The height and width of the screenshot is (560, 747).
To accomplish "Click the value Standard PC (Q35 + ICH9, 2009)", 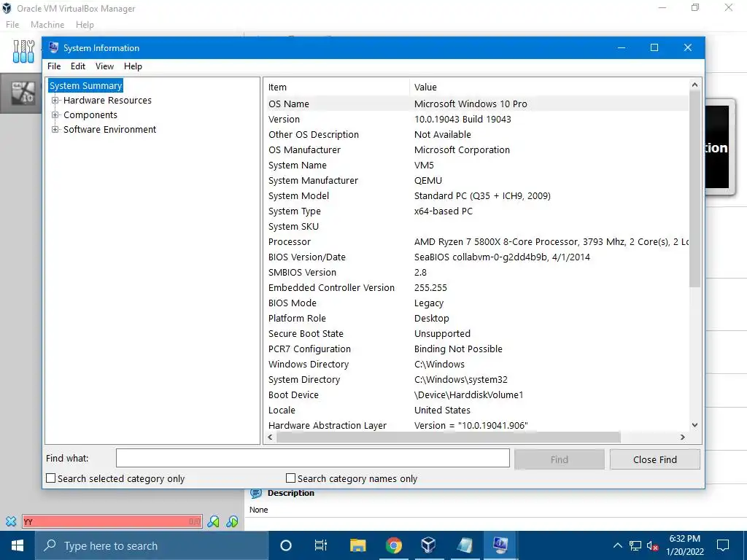I will click(x=482, y=195).
